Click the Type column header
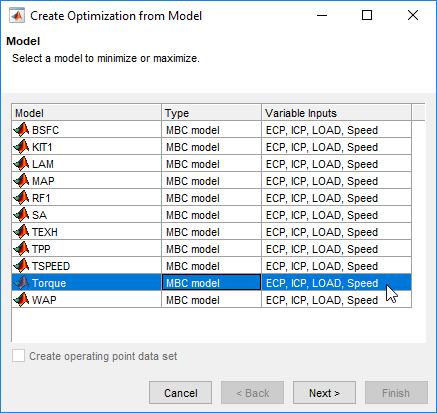437x413 pixels. [211, 113]
